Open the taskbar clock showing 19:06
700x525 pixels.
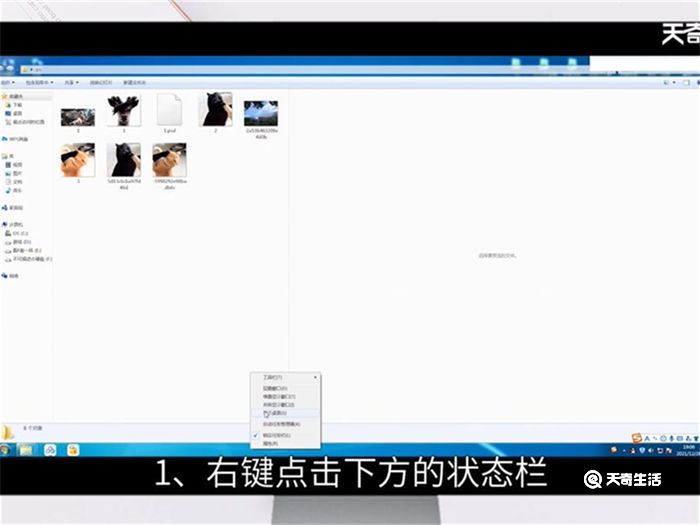[x=689, y=450]
